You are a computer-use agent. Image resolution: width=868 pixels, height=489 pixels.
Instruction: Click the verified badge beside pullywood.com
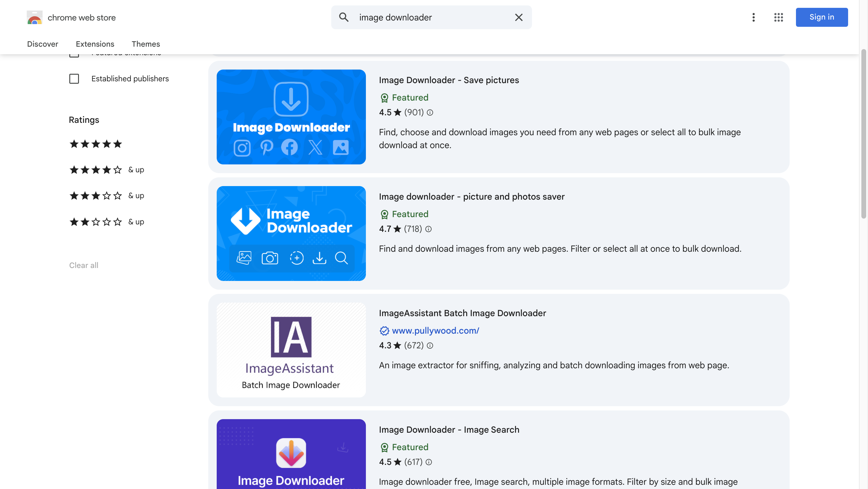click(384, 331)
